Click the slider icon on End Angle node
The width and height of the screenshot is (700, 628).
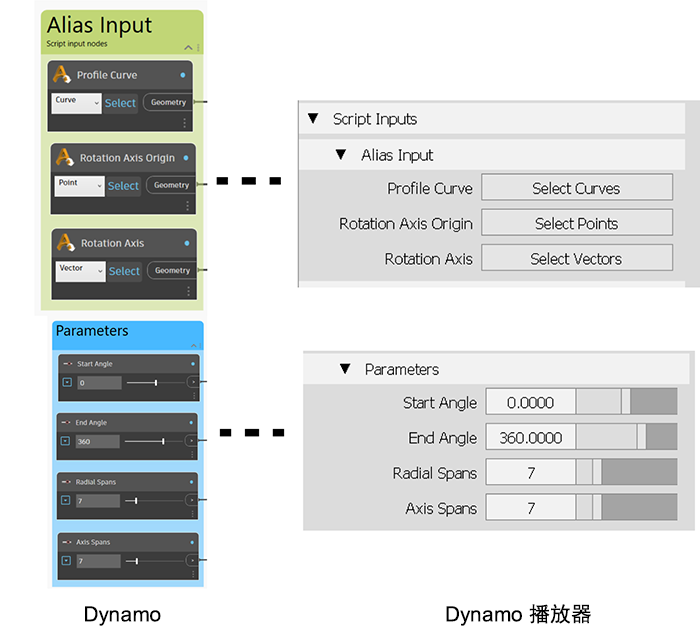[66, 422]
